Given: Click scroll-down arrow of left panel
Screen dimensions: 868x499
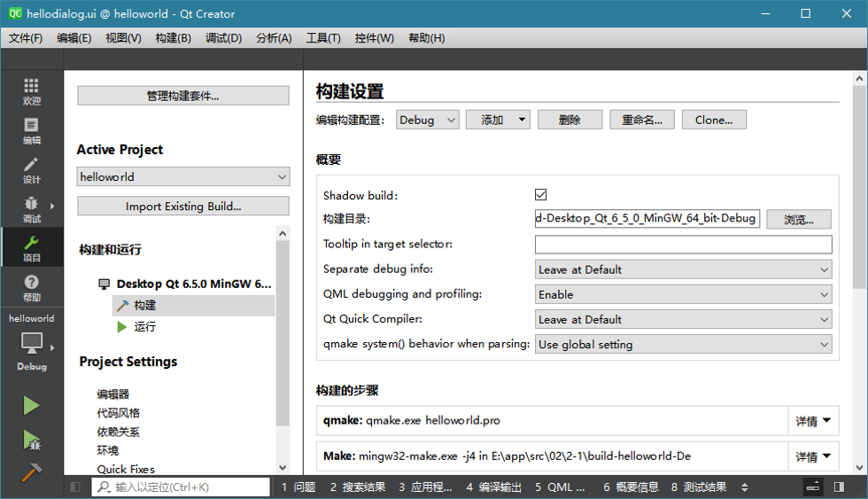Looking at the screenshot, I should 283,468.
